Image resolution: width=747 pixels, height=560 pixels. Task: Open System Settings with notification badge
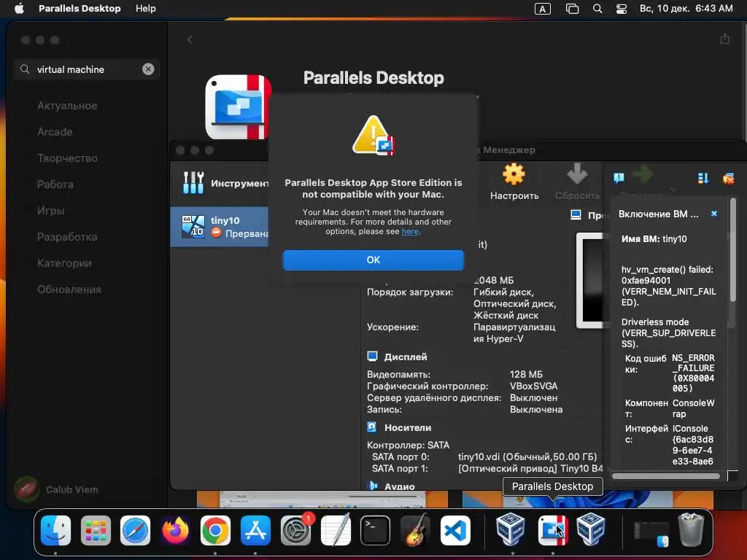click(296, 530)
